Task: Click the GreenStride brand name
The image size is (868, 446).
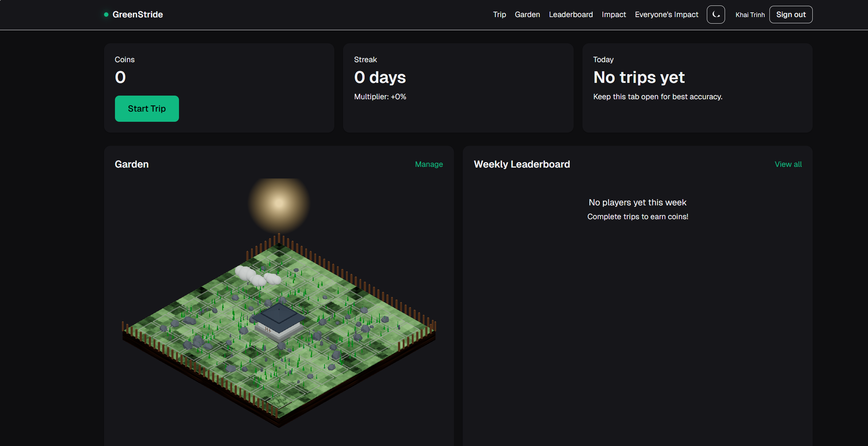Action: [x=138, y=15]
